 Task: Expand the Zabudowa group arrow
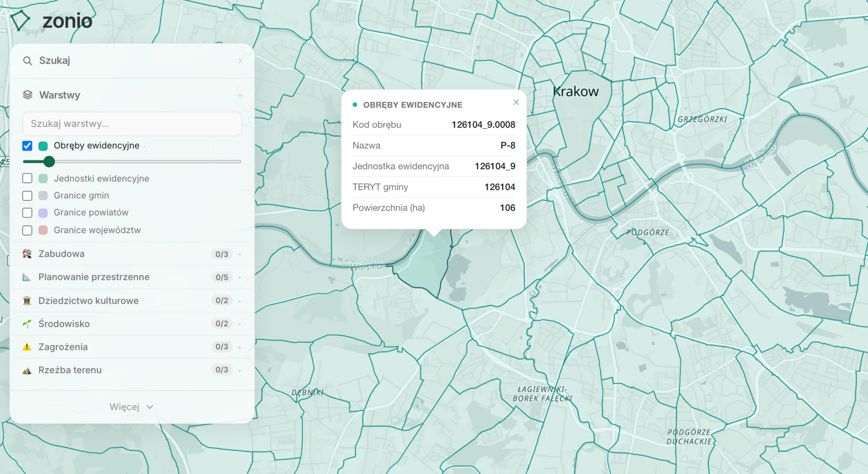coord(240,254)
